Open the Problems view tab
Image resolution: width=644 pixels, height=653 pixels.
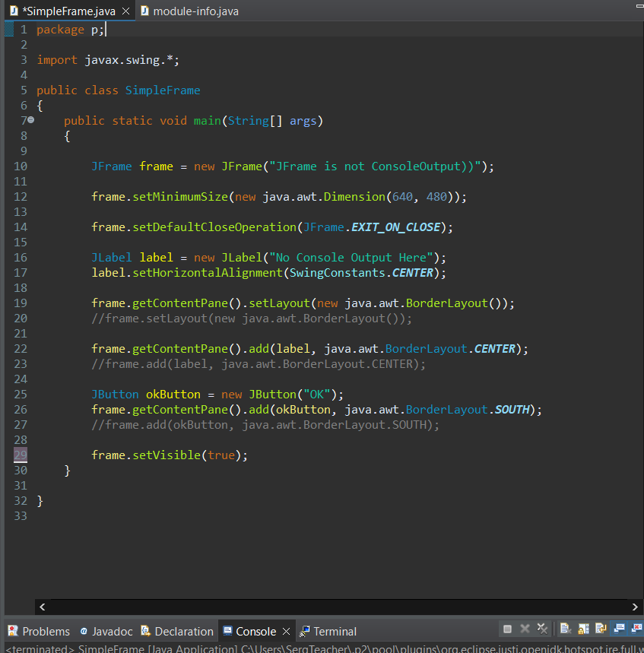tap(39, 632)
